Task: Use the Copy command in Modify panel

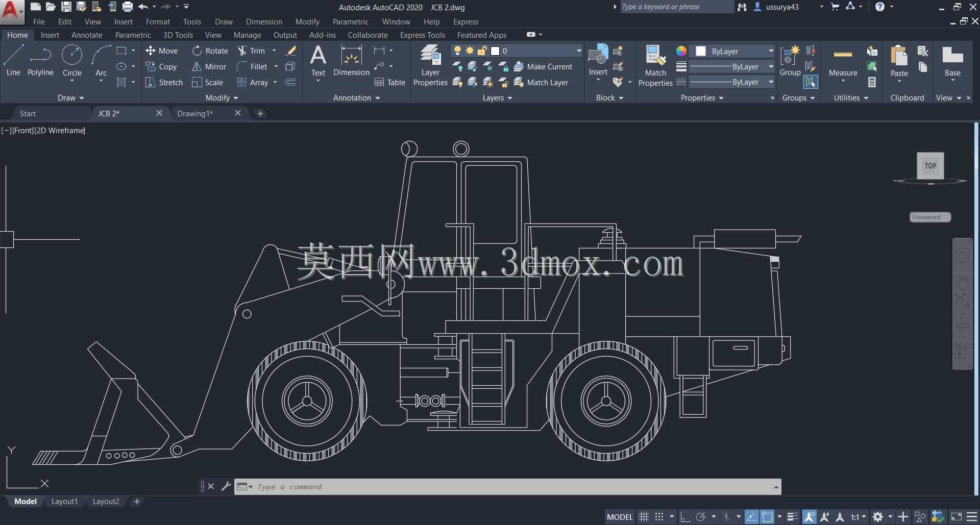Action: click(x=161, y=66)
